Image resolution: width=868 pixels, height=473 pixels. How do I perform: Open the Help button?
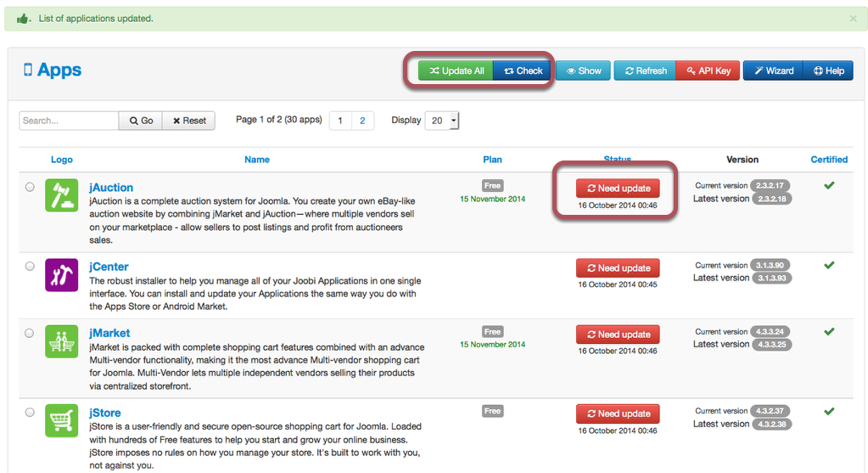coord(828,70)
